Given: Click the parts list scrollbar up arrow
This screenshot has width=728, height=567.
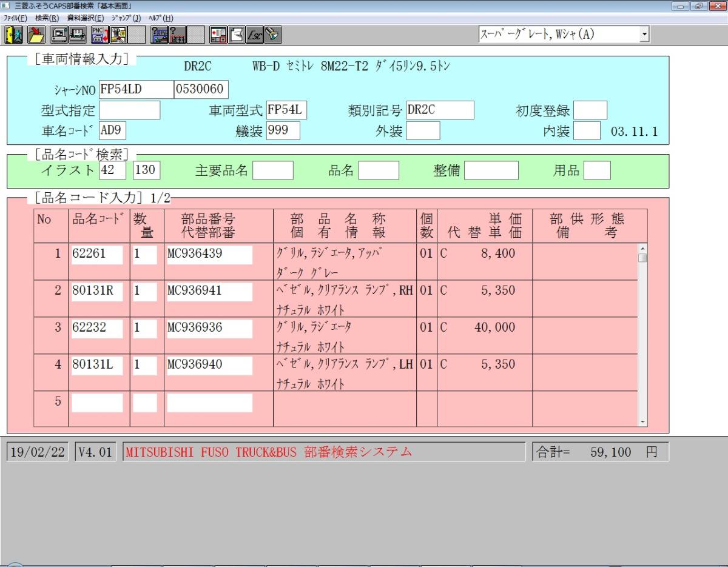Looking at the screenshot, I should [642, 248].
